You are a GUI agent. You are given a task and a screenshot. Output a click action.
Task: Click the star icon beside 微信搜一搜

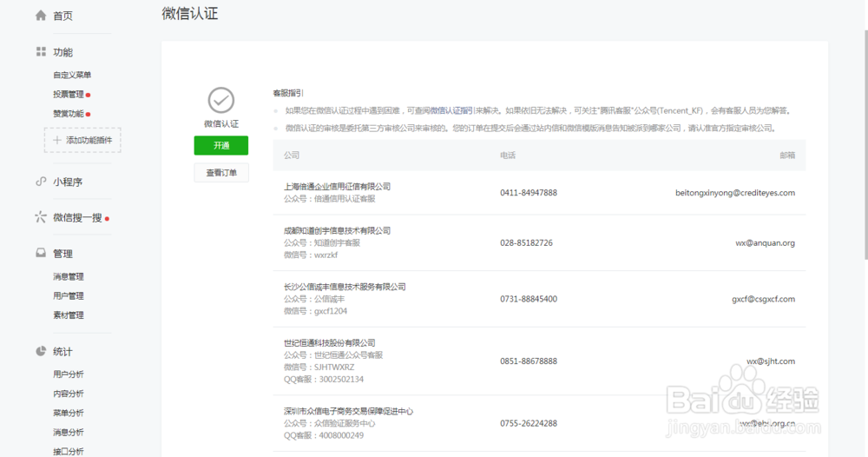pyautogui.click(x=41, y=217)
